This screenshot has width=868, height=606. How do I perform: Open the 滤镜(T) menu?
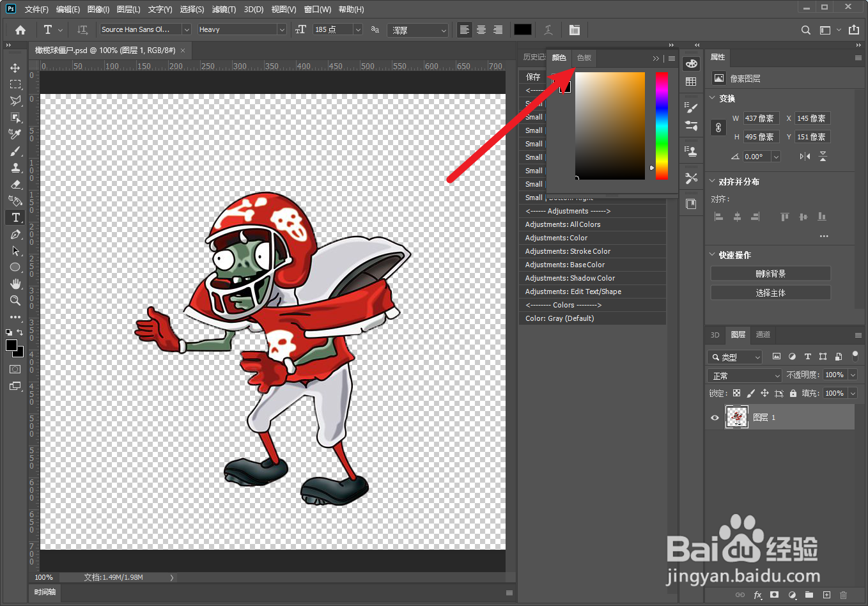click(224, 10)
